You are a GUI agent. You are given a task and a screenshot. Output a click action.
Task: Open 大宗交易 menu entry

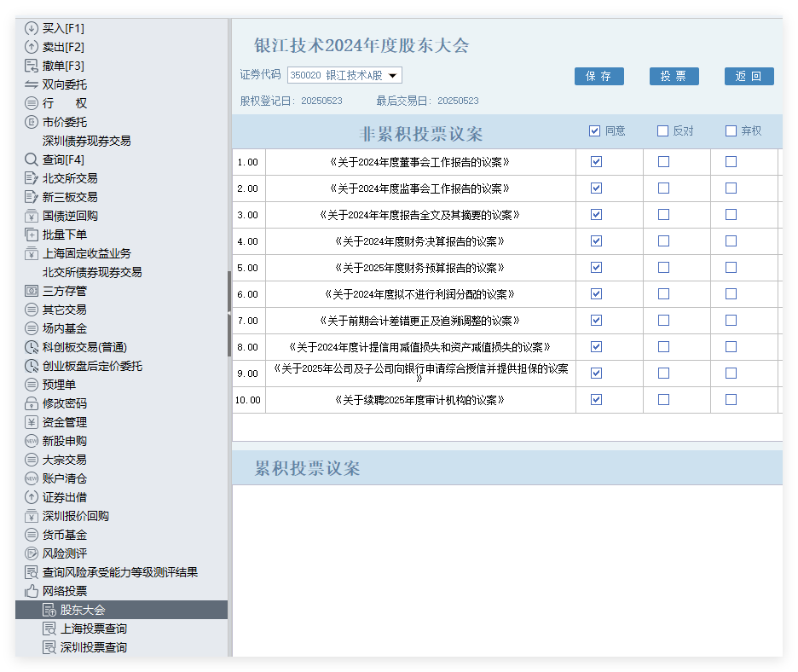65,460
